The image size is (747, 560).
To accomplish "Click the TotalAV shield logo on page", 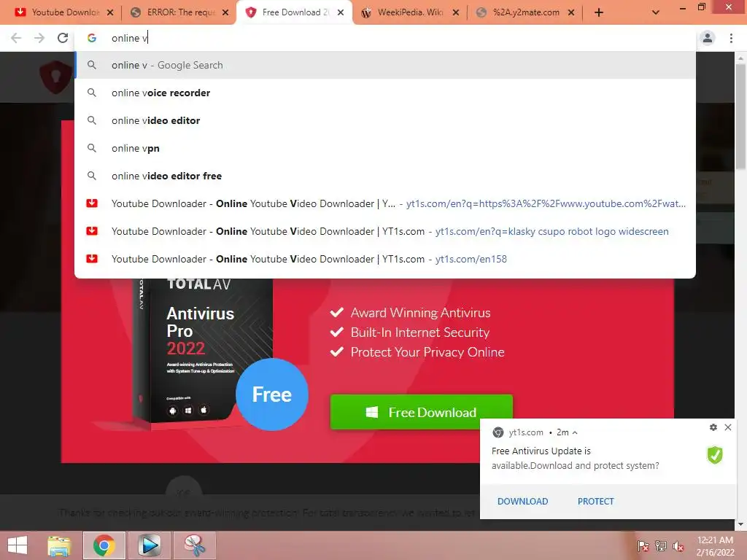I will tap(56, 77).
